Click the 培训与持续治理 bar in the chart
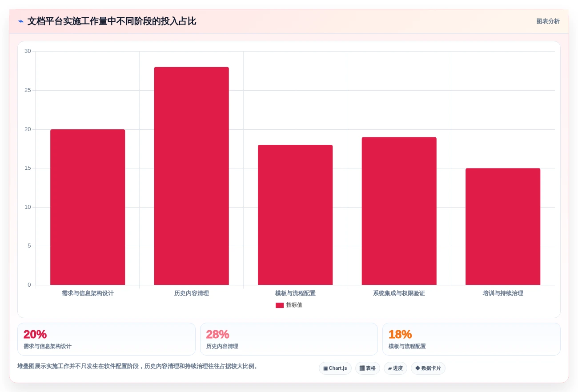578x392 pixels. pyautogui.click(x=503, y=227)
